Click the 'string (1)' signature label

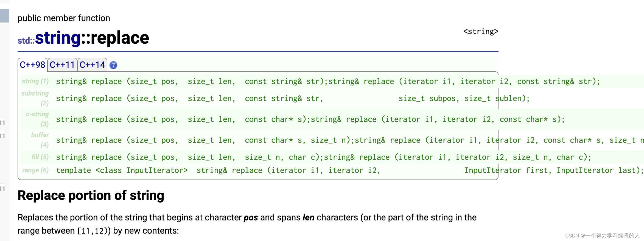click(x=35, y=81)
